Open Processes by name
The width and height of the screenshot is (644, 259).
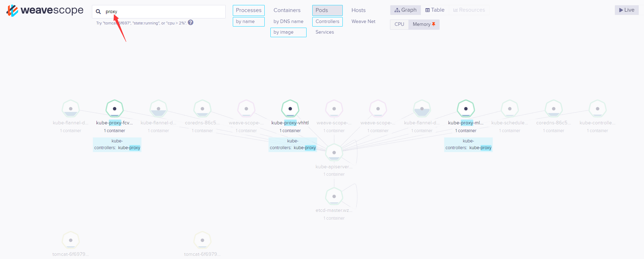point(249,22)
